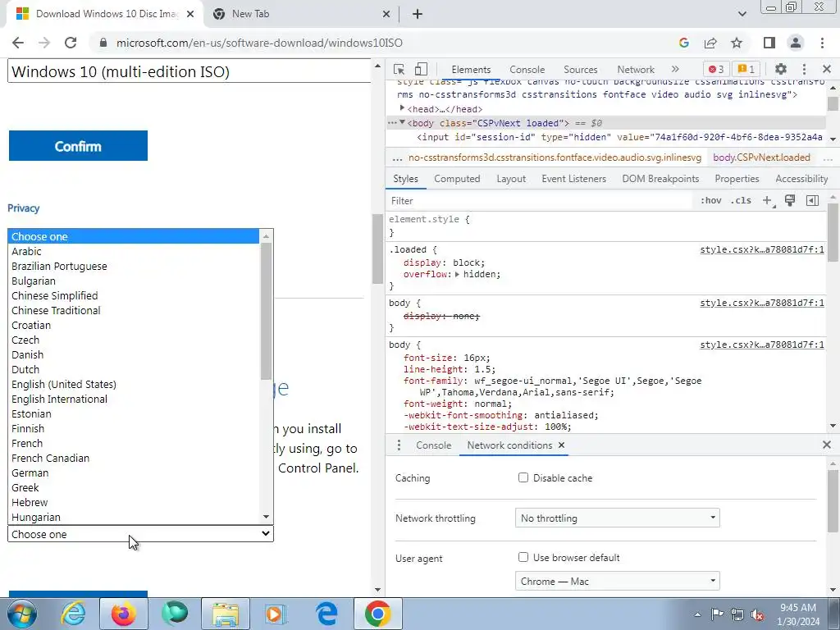This screenshot has height=630, width=840.
Task: Open Computed styles tab
Action: (x=456, y=178)
